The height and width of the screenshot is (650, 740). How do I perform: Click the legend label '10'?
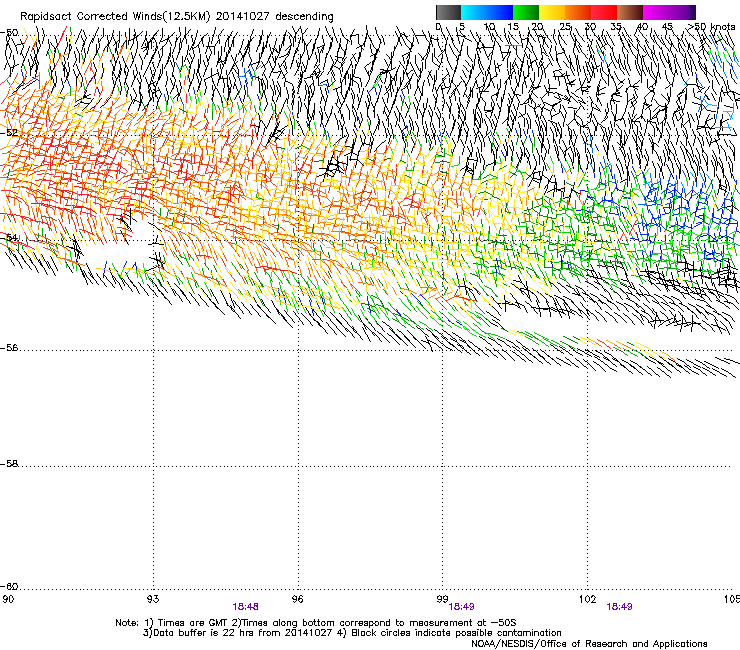click(489, 27)
